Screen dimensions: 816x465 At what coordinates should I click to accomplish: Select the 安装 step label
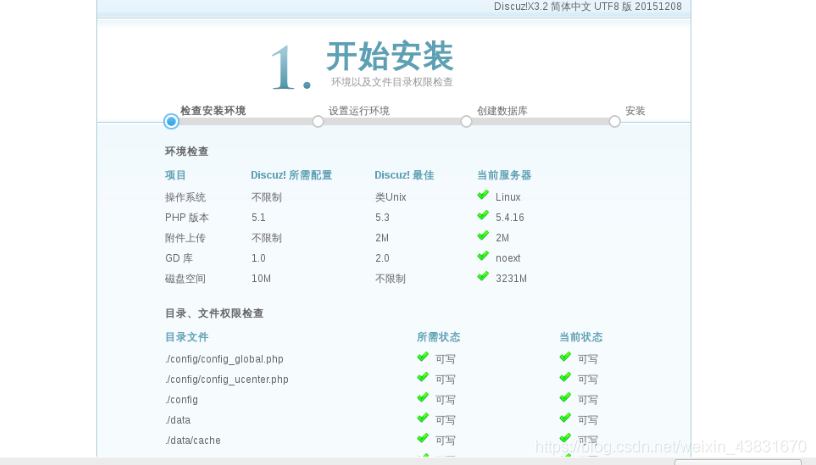pyautogui.click(x=635, y=111)
